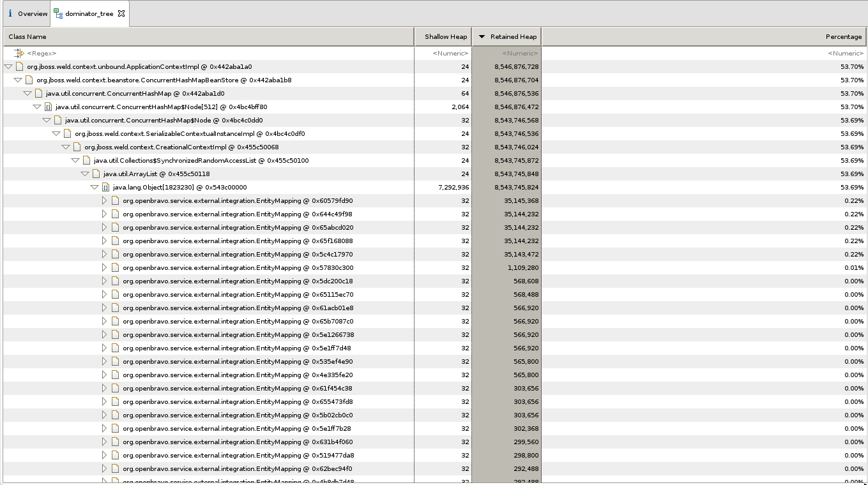
Task: Click the Percentage column header
Action: [x=703, y=37]
